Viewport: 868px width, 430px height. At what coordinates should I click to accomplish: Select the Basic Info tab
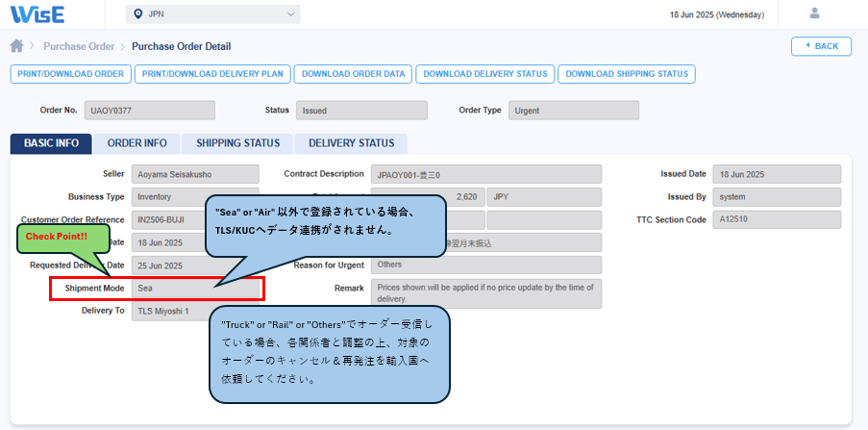pyautogui.click(x=51, y=143)
